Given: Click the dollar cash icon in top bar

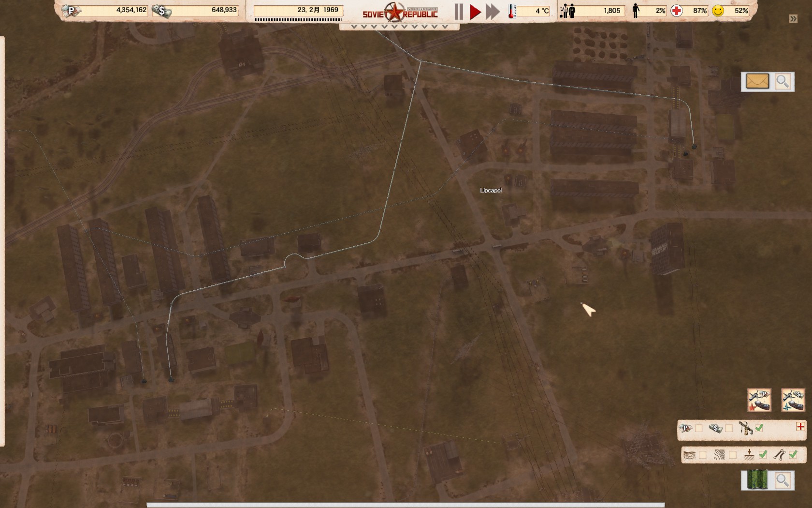Looking at the screenshot, I should coord(162,11).
